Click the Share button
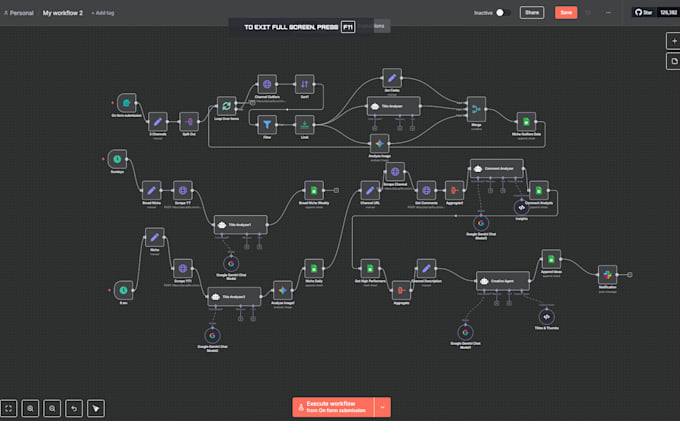The height and width of the screenshot is (421, 680). click(532, 13)
